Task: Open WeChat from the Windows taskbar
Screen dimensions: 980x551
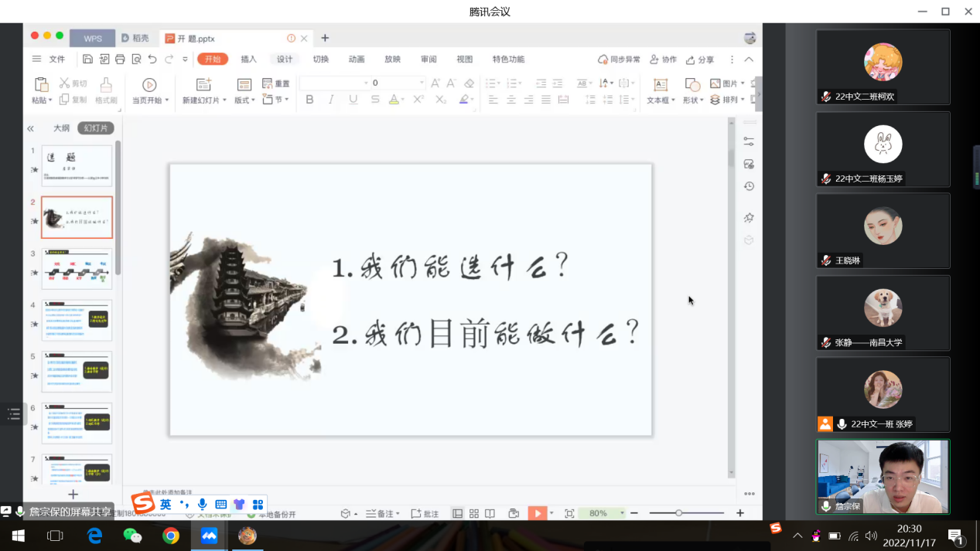Action: point(132,536)
